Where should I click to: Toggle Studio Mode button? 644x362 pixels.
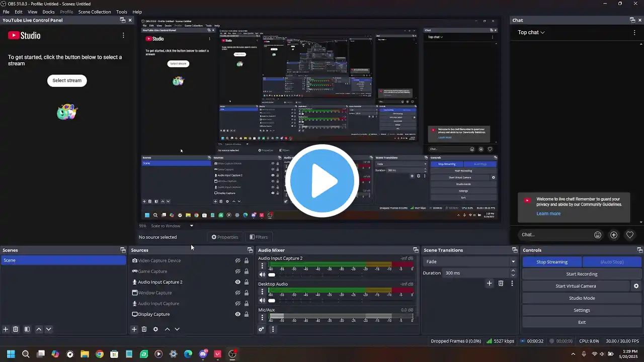[x=582, y=298]
